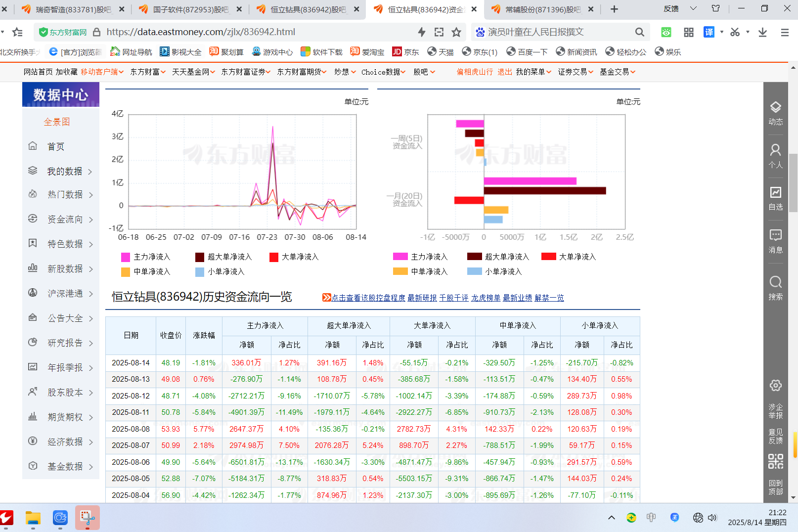Open the 解禁一览 link

click(549, 298)
